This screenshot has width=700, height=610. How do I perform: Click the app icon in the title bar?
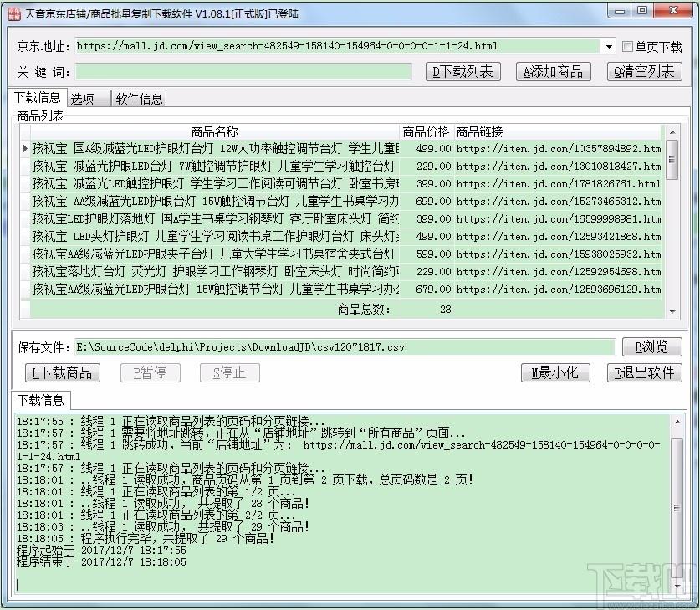(14, 13)
